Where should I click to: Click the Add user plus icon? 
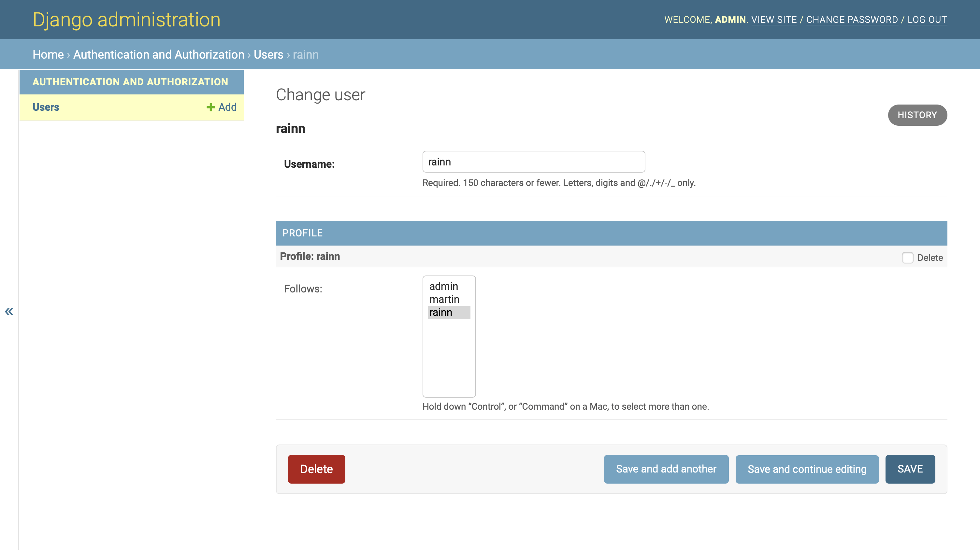point(211,107)
